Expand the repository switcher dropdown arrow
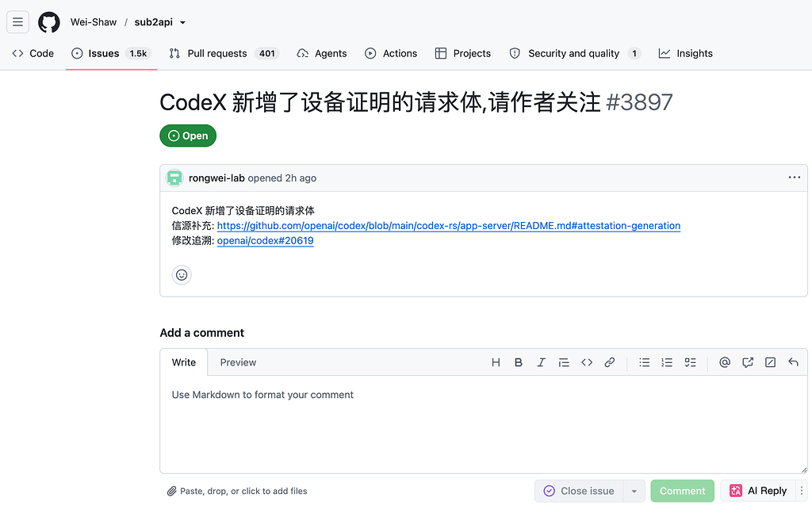812x520 pixels. 182,23
